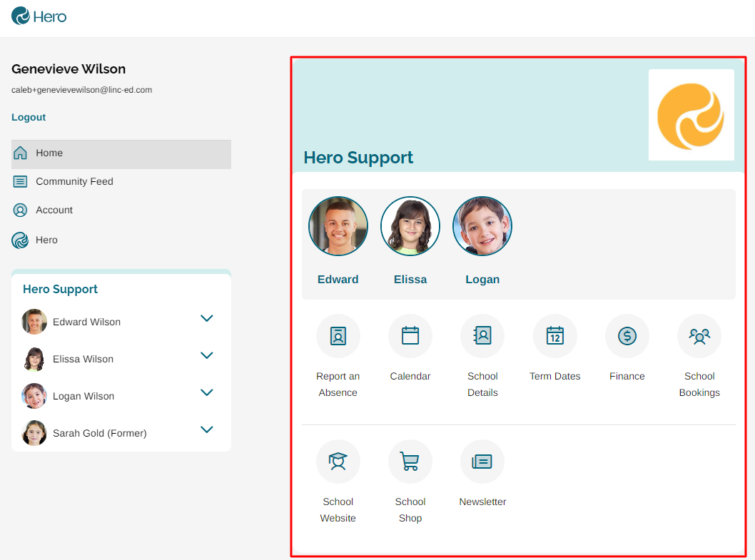Image resolution: width=755 pixels, height=560 pixels.
Task: Select Elissa's circular profile photo
Action: click(410, 226)
